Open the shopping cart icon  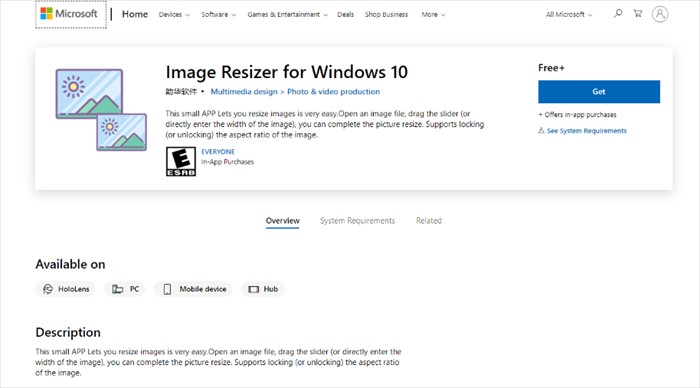pyautogui.click(x=638, y=13)
